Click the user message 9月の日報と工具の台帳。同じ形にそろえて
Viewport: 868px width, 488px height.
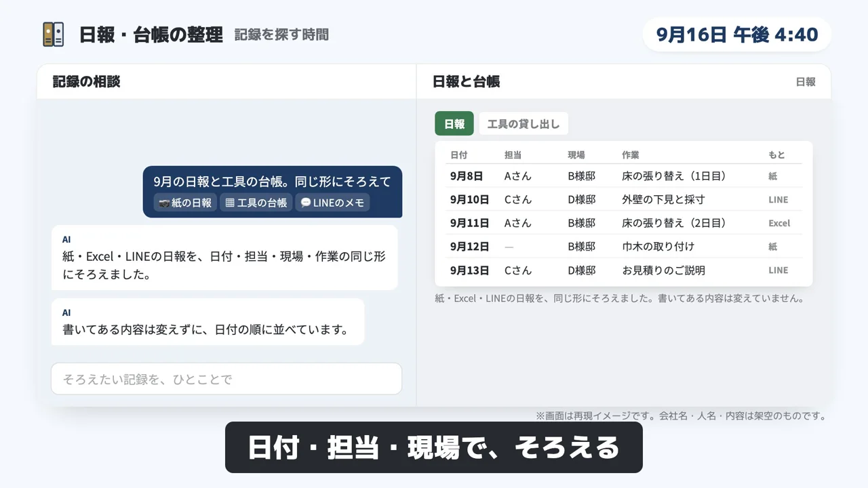point(272,192)
